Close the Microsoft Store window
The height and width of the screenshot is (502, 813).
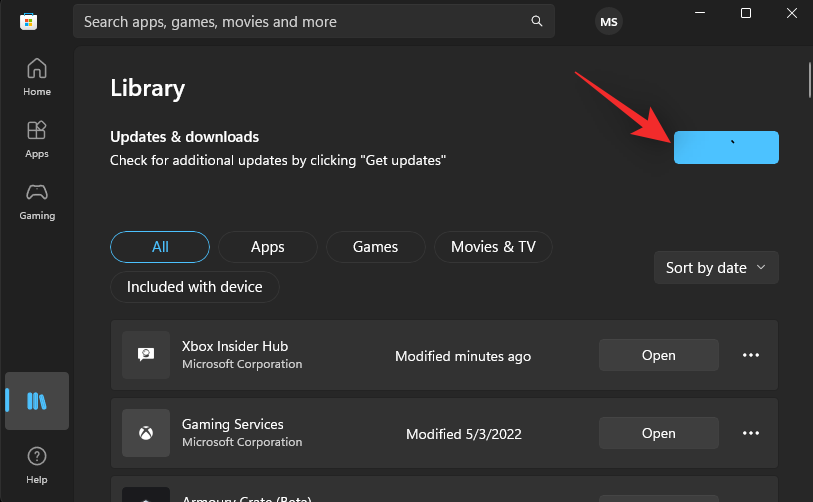[791, 13]
